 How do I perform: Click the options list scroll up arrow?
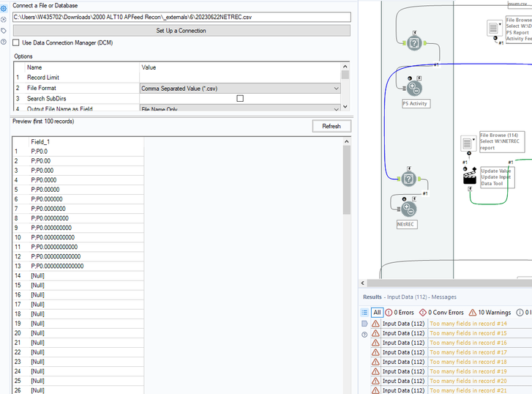click(345, 67)
